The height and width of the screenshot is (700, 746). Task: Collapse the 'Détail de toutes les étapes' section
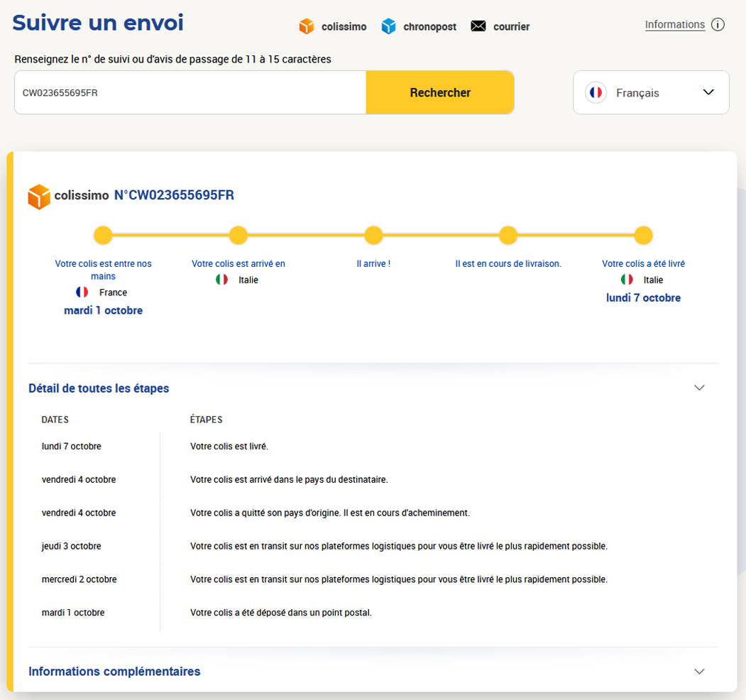pyautogui.click(x=699, y=388)
